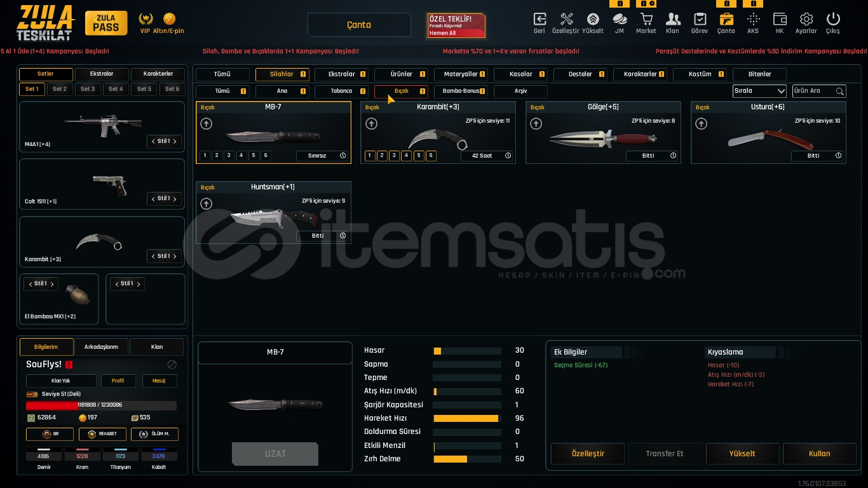
Task: Open the Sırala sort dropdown
Action: pos(759,91)
